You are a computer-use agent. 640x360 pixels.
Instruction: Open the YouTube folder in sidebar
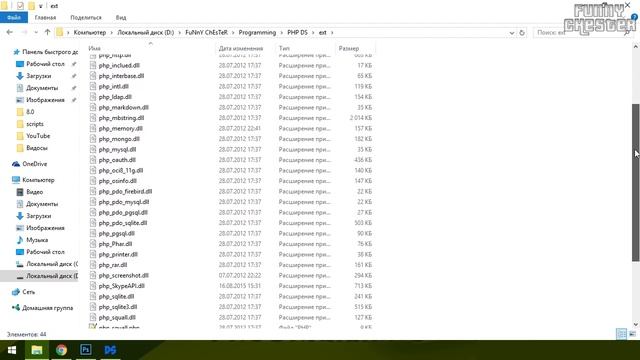point(33,136)
